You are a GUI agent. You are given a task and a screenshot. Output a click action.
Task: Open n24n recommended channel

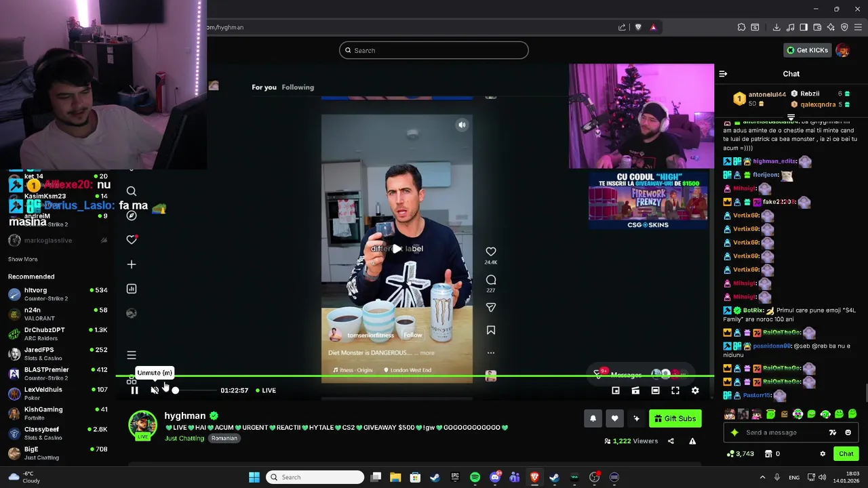(58, 314)
